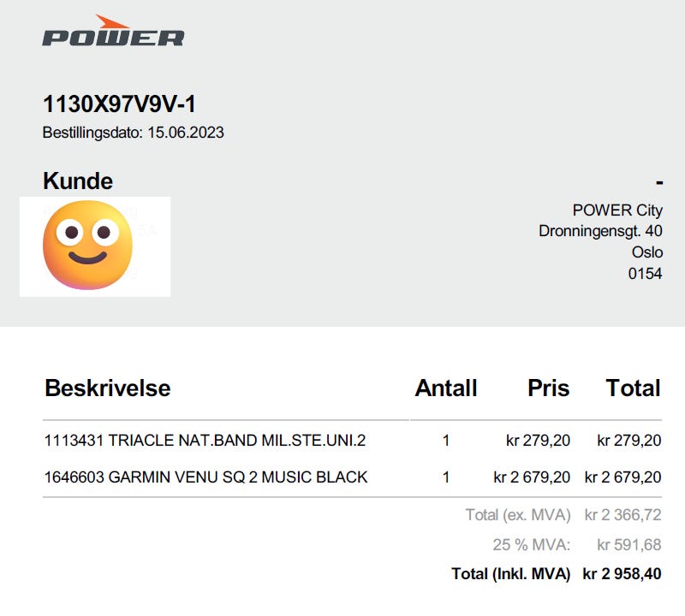Image resolution: width=685 pixels, height=616 pixels.
Task: Click the smiley emoji image
Action: (x=88, y=245)
